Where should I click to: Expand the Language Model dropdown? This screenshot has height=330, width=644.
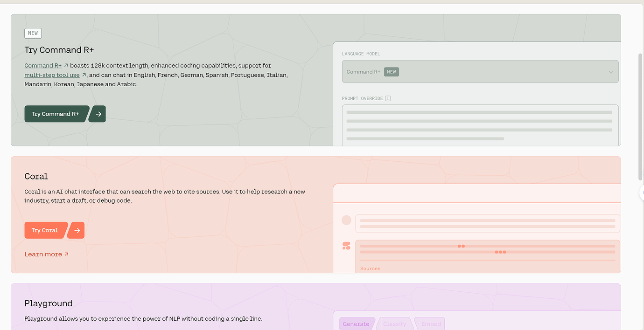coord(480,72)
